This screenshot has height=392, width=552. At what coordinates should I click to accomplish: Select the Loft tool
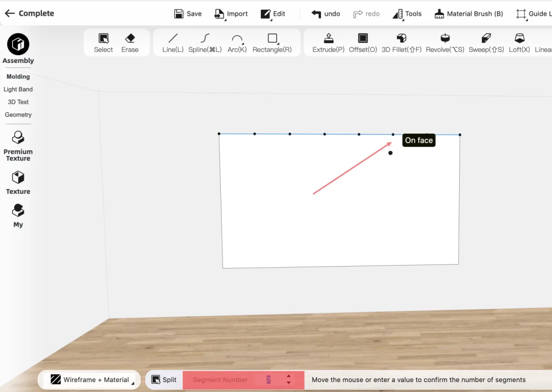[519, 39]
